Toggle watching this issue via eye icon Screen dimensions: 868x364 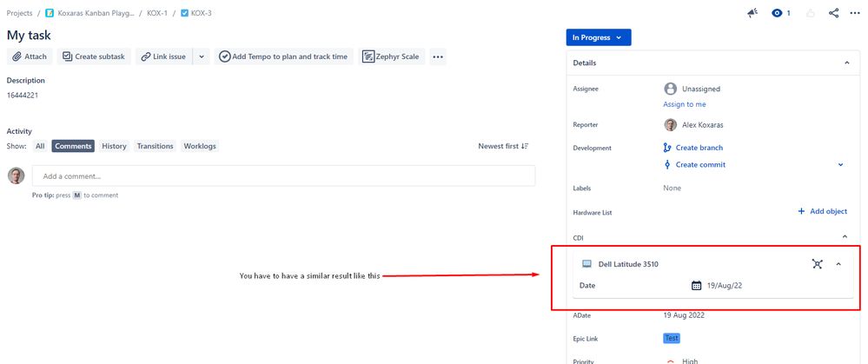tap(778, 13)
